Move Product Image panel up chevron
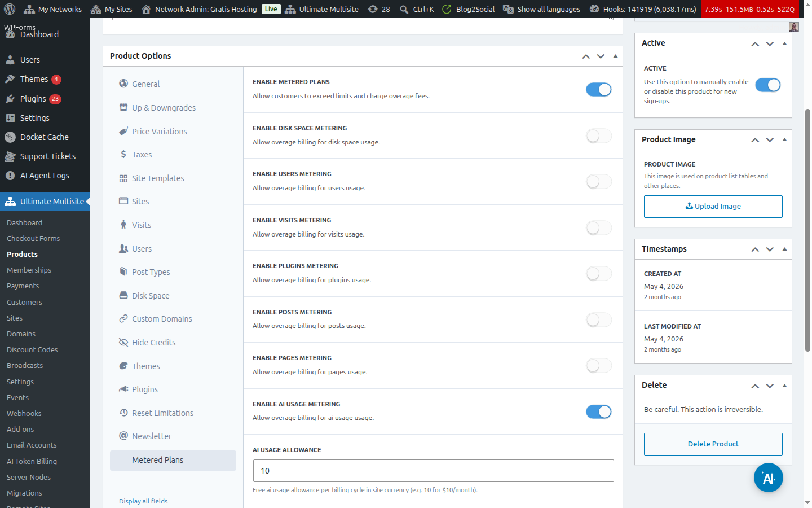This screenshot has width=812, height=508. pos(755,140)
